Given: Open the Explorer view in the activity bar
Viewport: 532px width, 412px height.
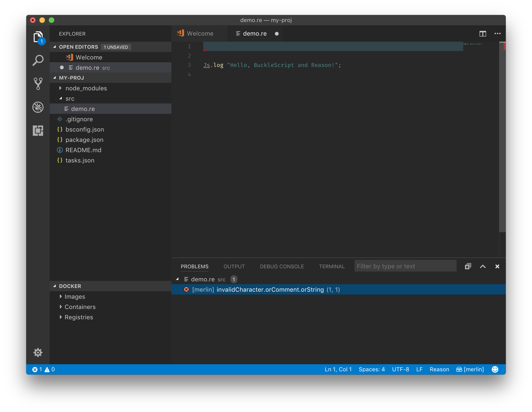Looking at the screenshot, I should pyautogui.click(x=38, y=36).
